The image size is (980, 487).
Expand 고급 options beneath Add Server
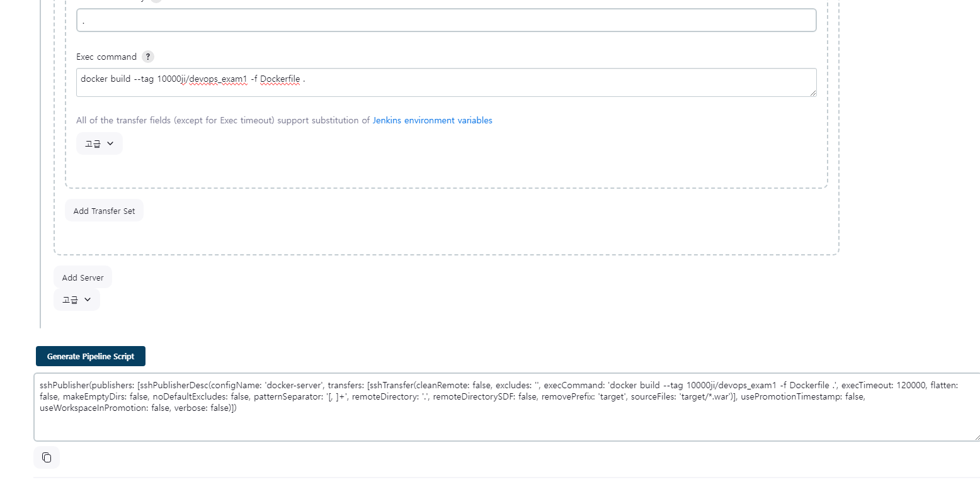pyautogui.click(x=77, y=300)
